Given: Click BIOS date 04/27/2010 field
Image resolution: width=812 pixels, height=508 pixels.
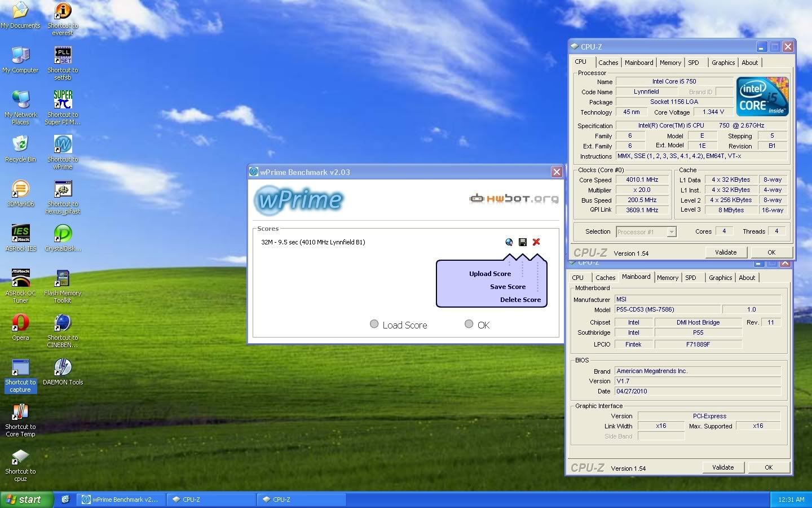Looking at the screenshot, I should click(x=698, y=391).
